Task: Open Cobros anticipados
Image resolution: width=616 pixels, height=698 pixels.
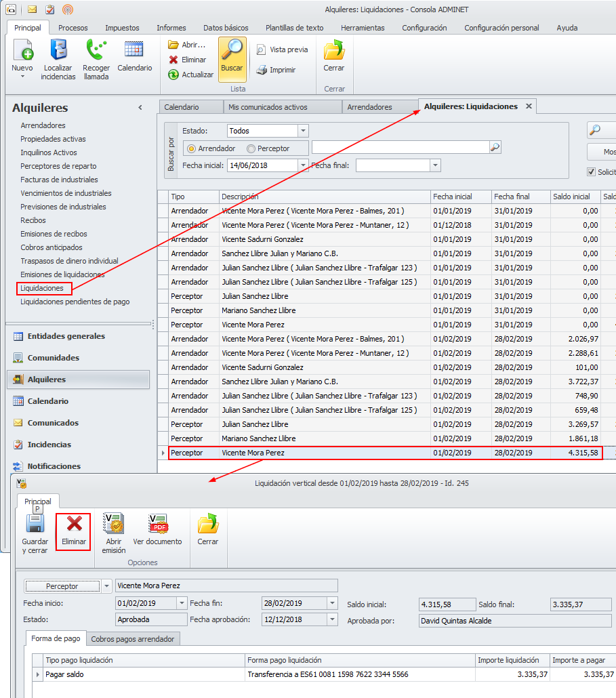Action: [52, 247]
